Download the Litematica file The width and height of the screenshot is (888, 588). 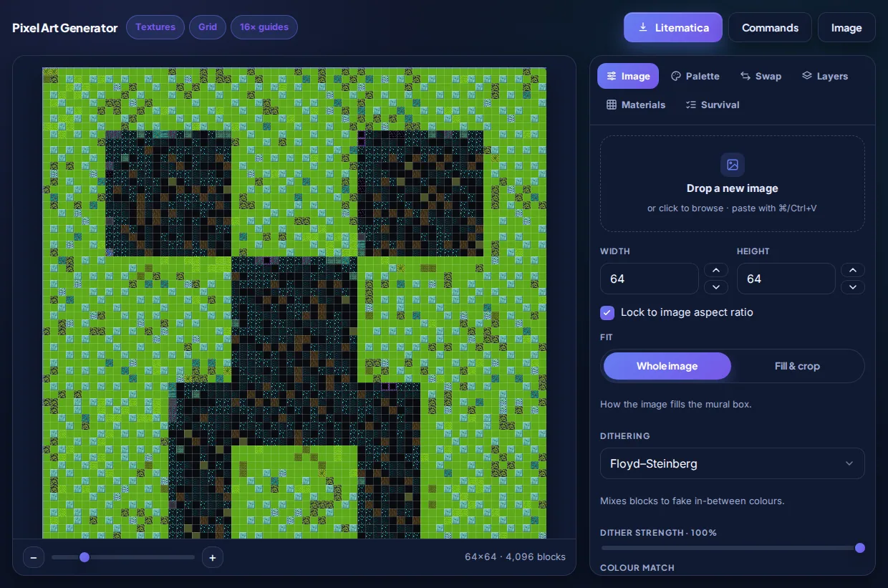pos(673,27)
